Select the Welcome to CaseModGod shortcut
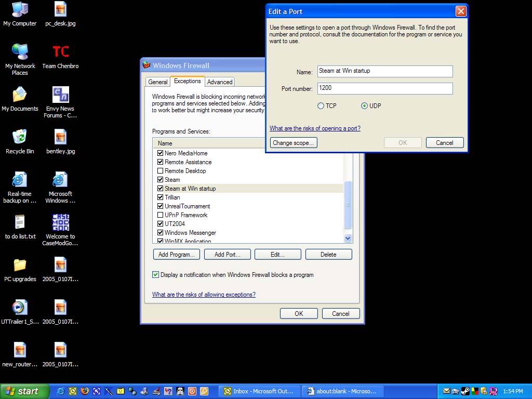Viewport: 532px width, 399px height. click(60, 230)
